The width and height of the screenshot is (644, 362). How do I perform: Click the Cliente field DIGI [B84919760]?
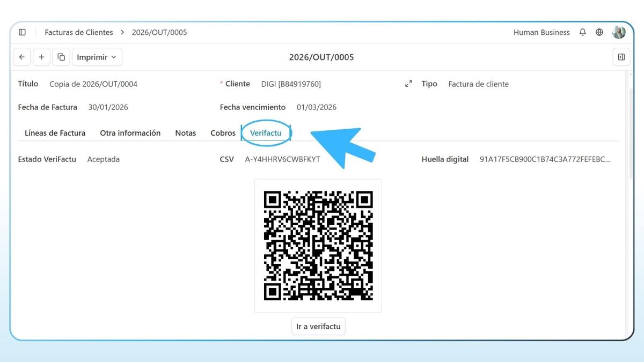[291, 84]
